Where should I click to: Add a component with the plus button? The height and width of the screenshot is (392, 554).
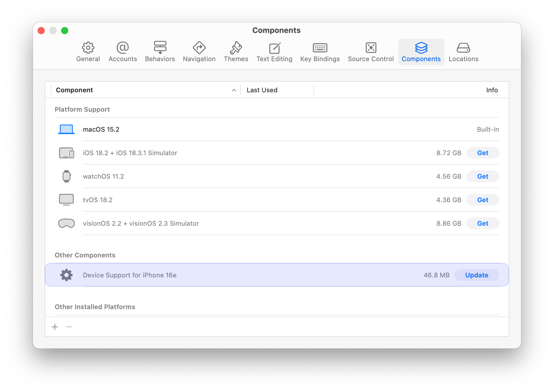[x=55, y=327]
